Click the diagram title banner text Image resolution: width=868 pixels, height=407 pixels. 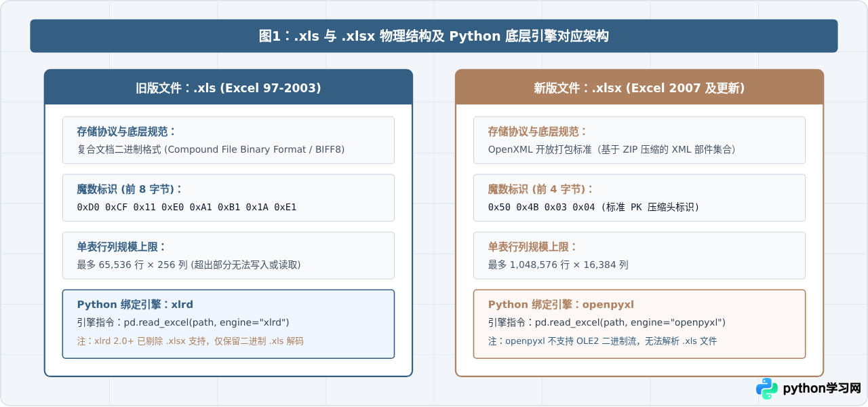(x=434, y=36)
